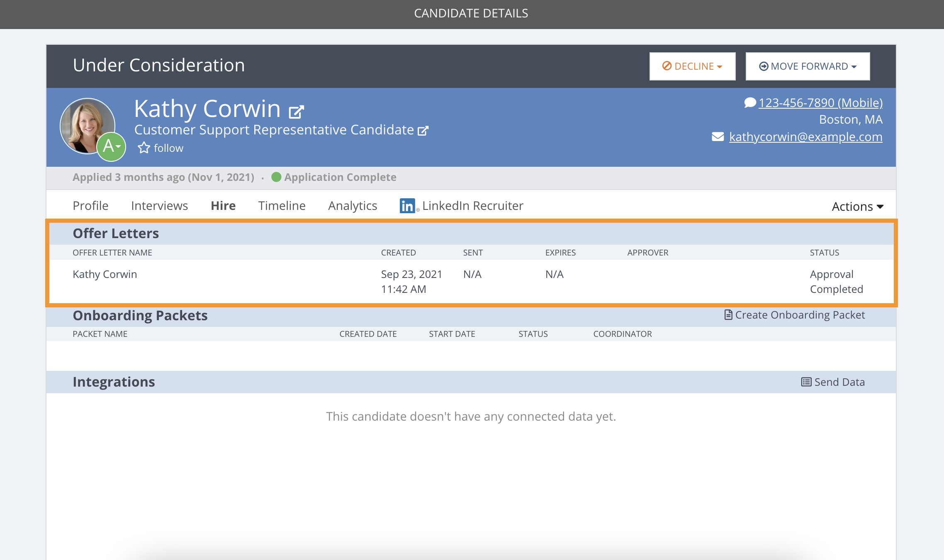
Task: Click the OFFER LETTER NAME column header
Action: pos(112,253)
